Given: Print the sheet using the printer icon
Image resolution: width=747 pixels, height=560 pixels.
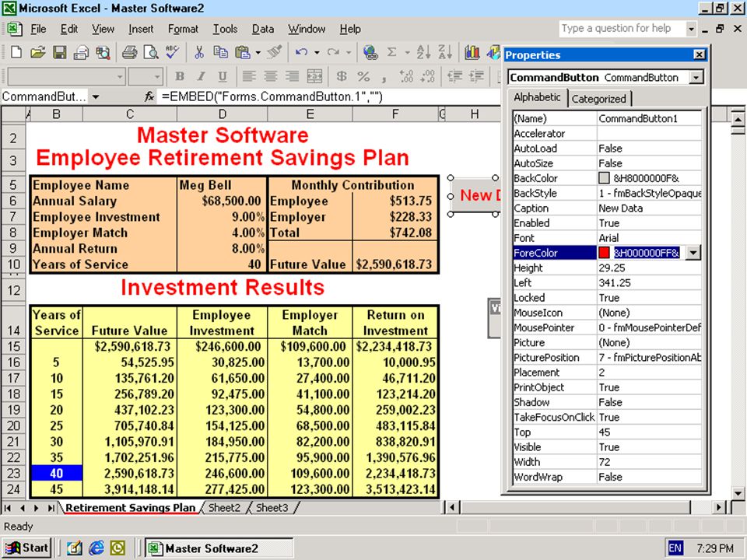Looking at the screenshot, I should click(x=129, y=52).
